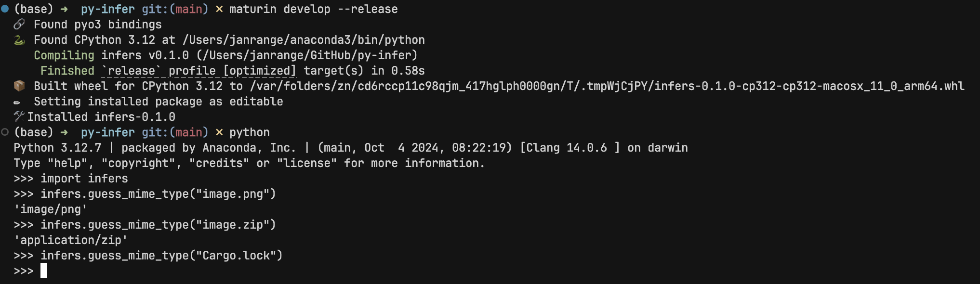Open the built infers .whl file path
980x284 pixels.
tap(607, 86)
